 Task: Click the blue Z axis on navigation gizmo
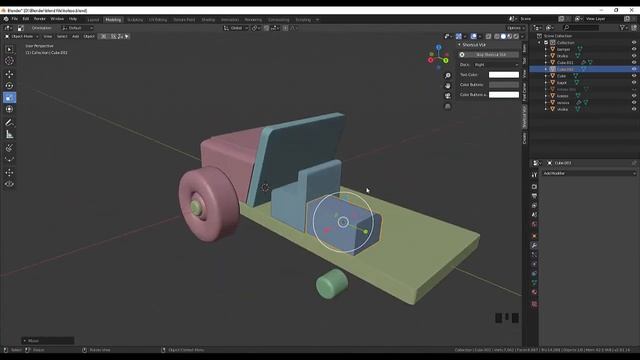[x=438, y=48]
